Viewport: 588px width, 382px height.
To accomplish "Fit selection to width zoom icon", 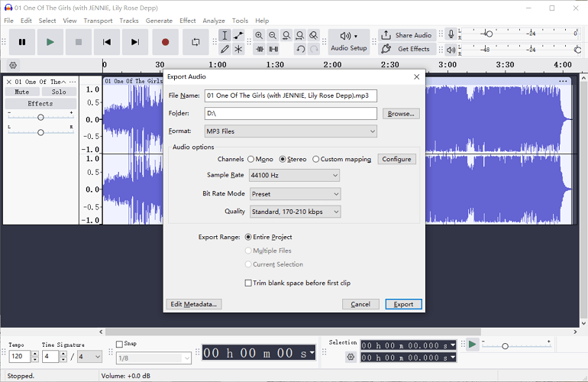I will tap(286, 35).
